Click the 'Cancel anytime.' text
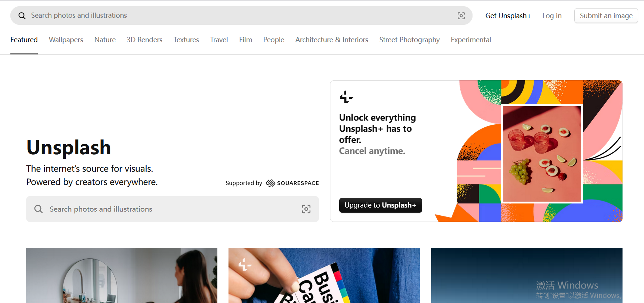This screenshot has width=644, height=303. tap(372, 151)
